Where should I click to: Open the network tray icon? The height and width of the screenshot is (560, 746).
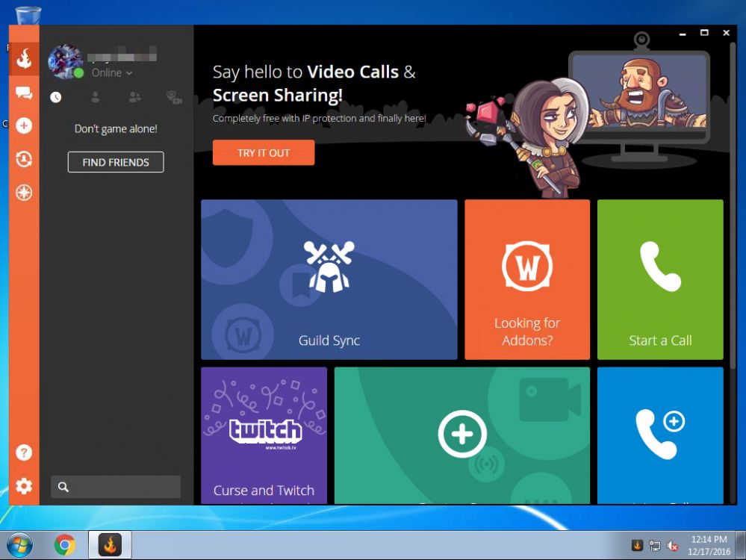point(655,546)
